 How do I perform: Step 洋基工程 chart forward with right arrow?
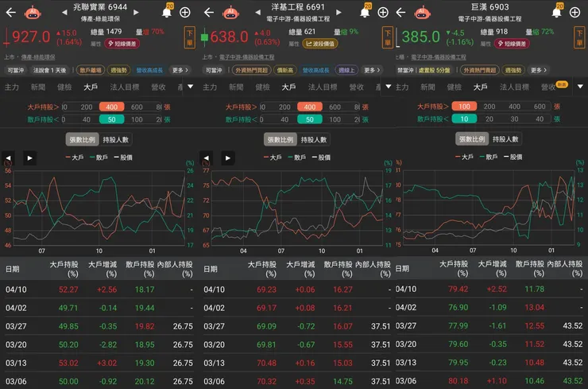coord(228,158)
